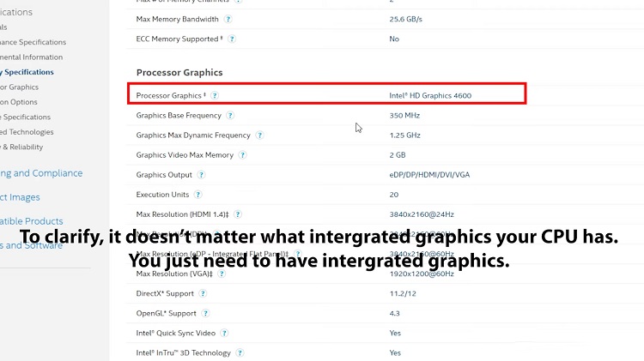644x361 pixels.
Task: Open Package Specifications sidebar link
Action: (25, 117)
